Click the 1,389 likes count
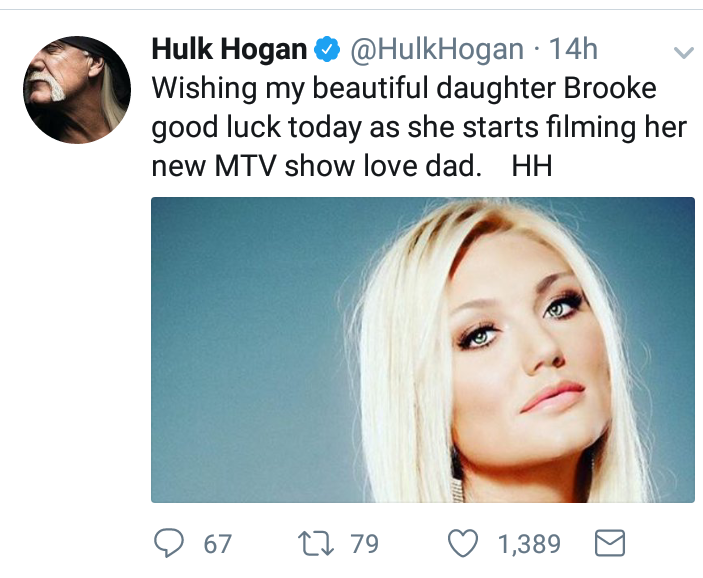 (x=529, y=543)
